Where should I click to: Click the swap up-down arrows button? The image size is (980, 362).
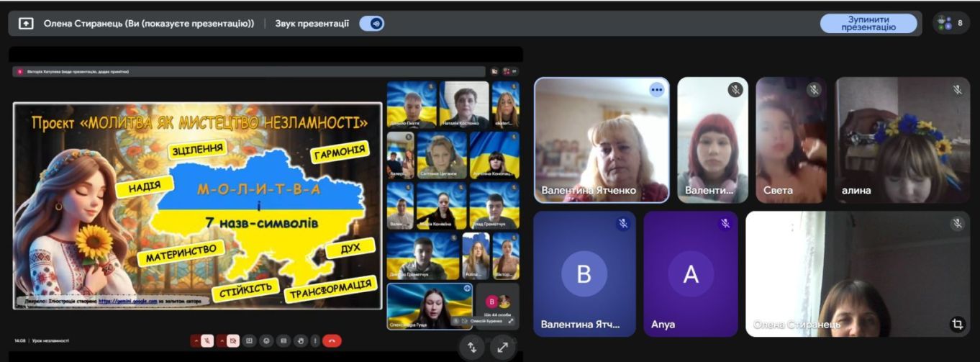point(472,347)
